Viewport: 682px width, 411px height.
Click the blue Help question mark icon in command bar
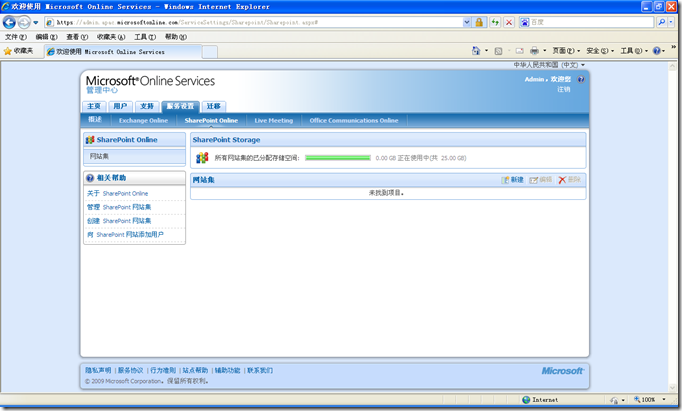[656, 51]
